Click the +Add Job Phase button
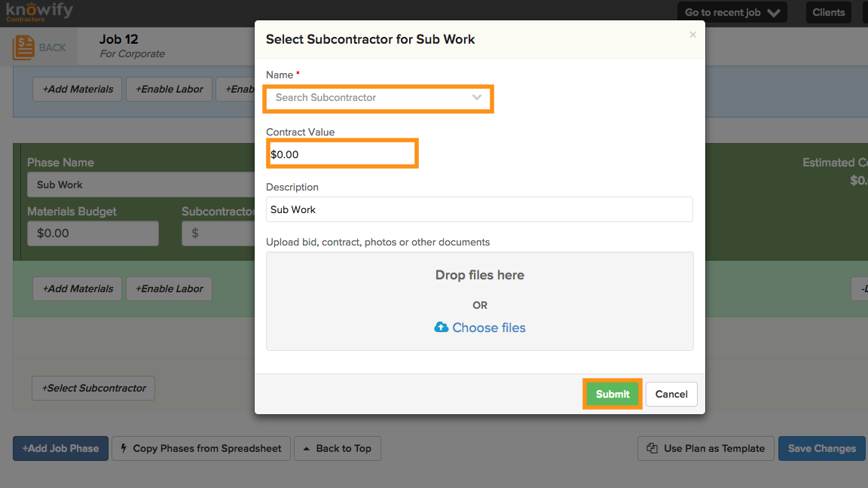The image size is (868, 488). pyautogui.click(x=60, y=449)
